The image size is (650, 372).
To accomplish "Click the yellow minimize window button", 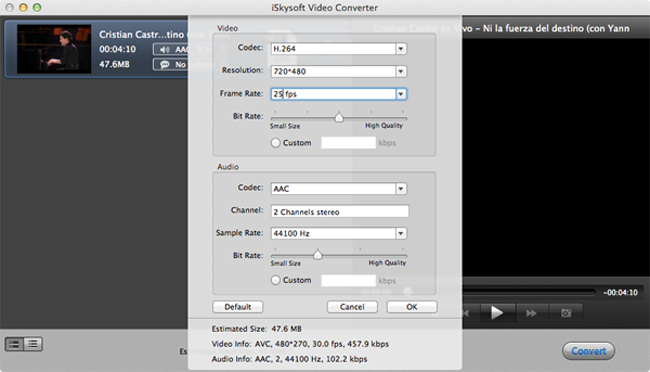I will coord(23,7).
